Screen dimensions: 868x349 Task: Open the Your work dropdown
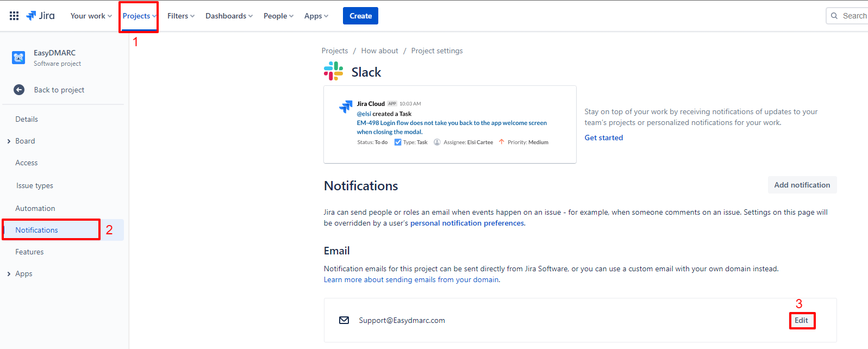91,16
